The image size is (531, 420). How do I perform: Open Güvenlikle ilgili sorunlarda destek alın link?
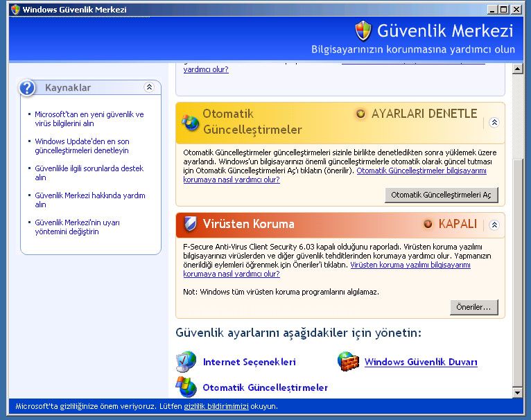click(89, 173)
